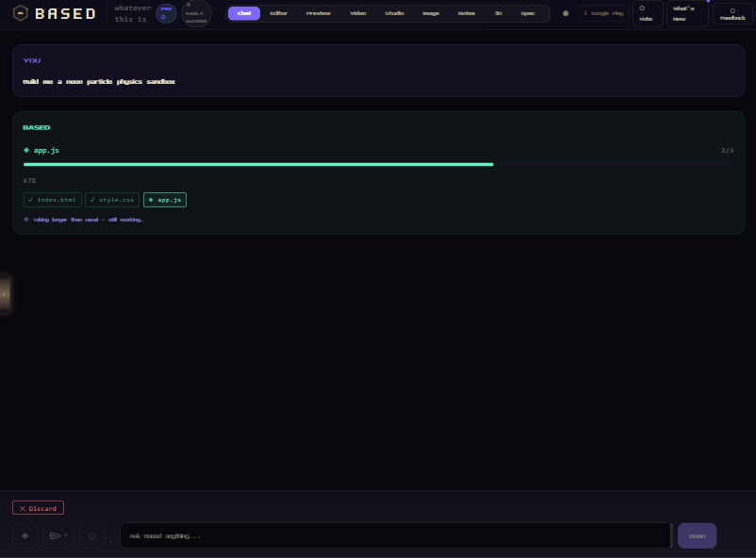Viewport: 756px width, 558px height.
Task: Select the index.html file chip
Action: click(x=53, y=200)
